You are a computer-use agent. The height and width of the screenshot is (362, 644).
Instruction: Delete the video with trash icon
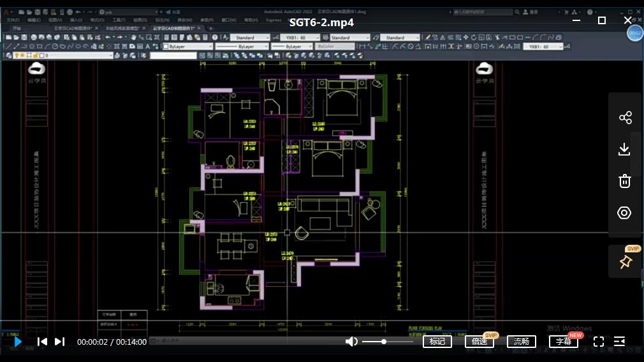pos(625,181)
